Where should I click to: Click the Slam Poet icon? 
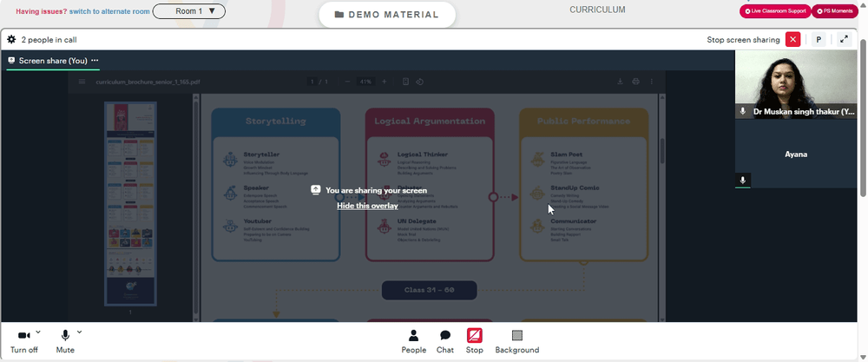point(537,160)
